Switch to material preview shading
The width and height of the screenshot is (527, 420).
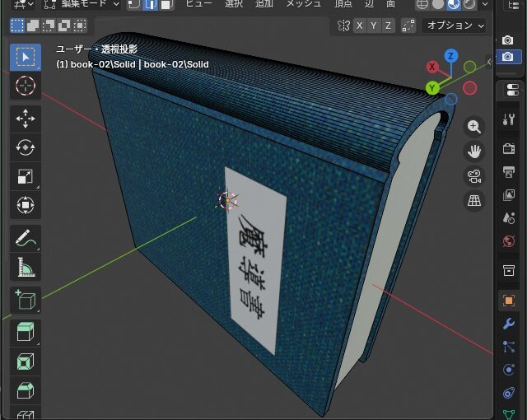[454, 4]
